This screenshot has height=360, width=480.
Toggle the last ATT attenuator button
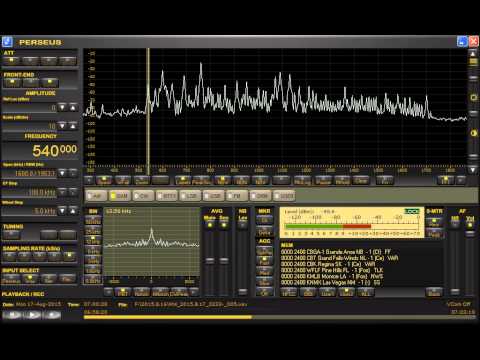[x=68, y=61]
